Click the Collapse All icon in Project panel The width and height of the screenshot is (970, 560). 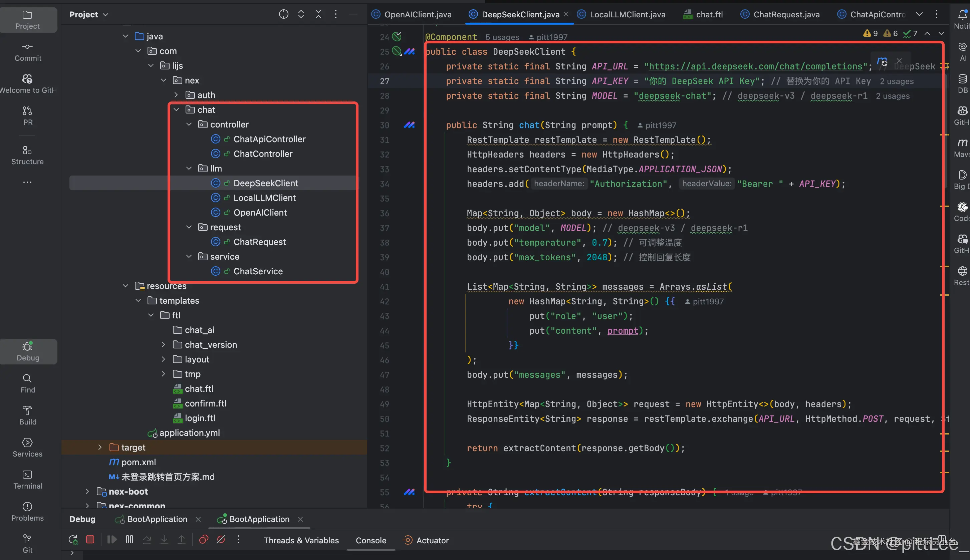(318, 14)
